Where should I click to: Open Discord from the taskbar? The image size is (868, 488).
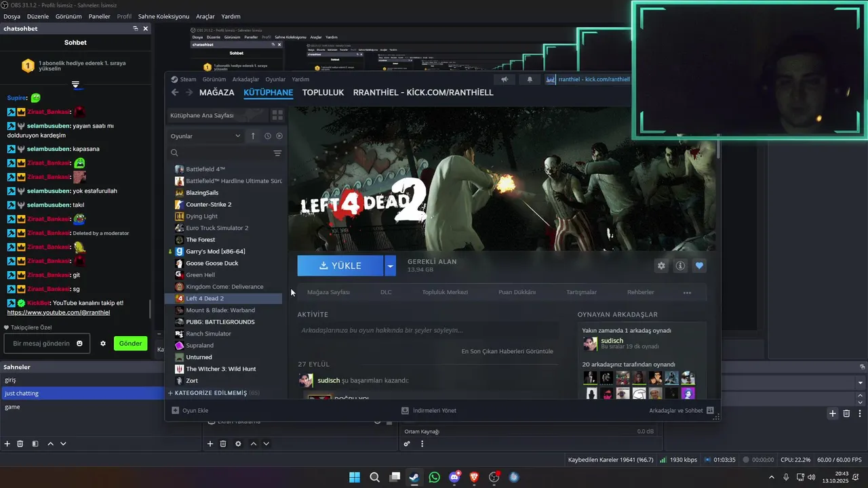point(454,477)
